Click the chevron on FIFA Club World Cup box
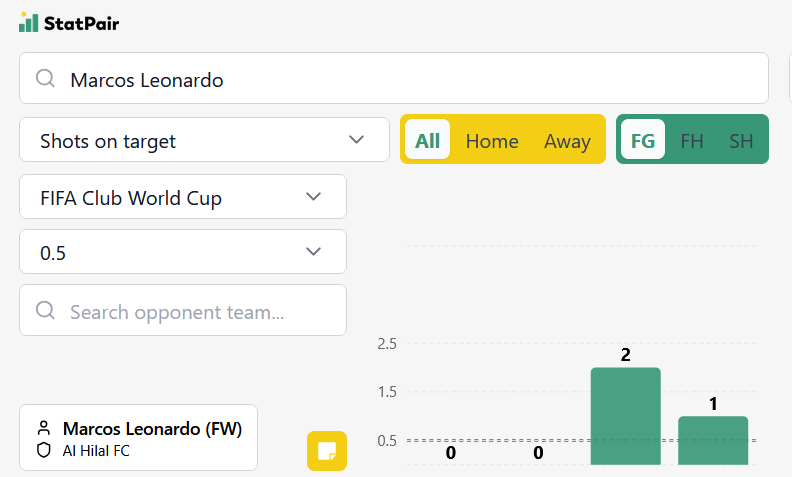The height and width of the screenshot is (477, 792). pyautogui.click(x=314, y=197)
